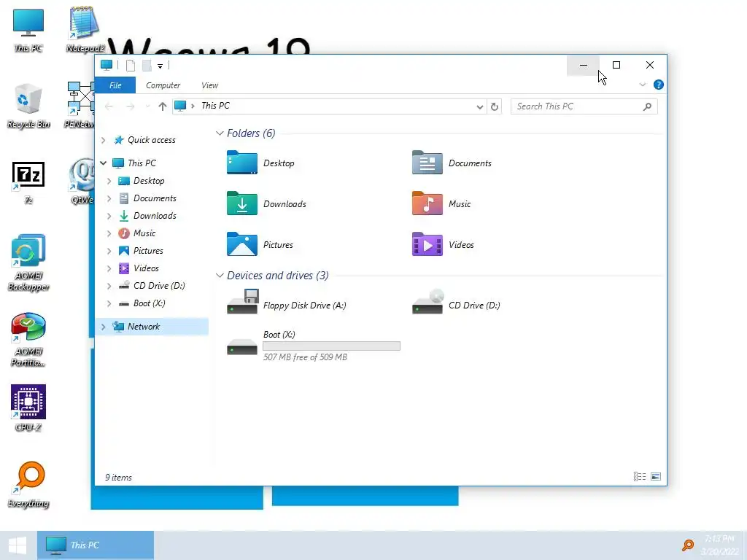Click the taskbar clock showing the date
747x560 pixels.
click(719, 545)
